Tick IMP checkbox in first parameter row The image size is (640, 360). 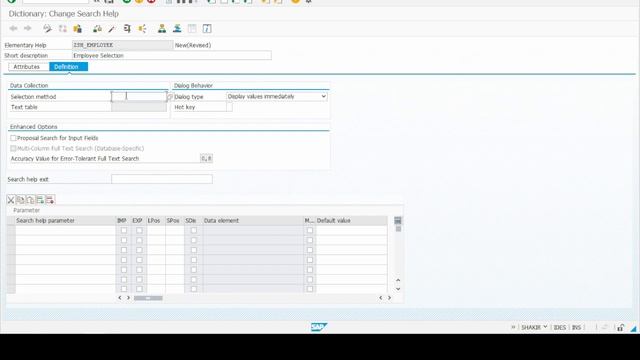click(124, 230)
